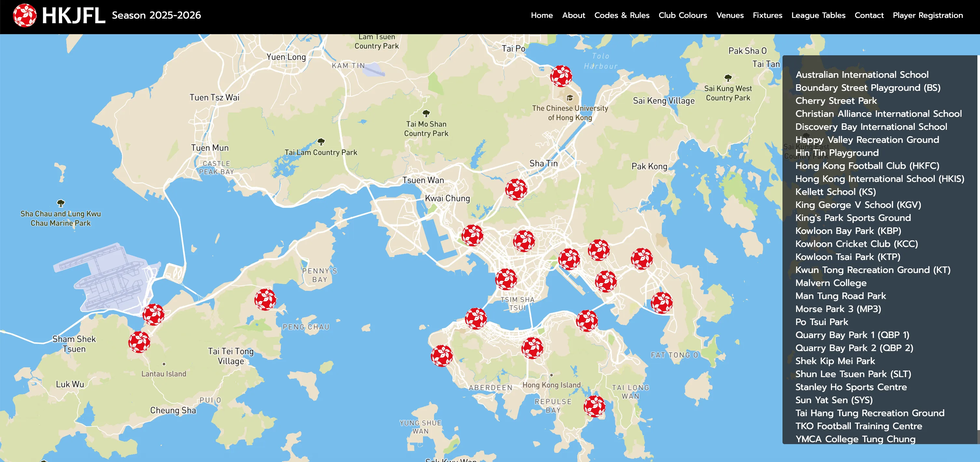The image size is (980, 462).
Task: Open Cherry Street Park venue
Action: [836, 101]
